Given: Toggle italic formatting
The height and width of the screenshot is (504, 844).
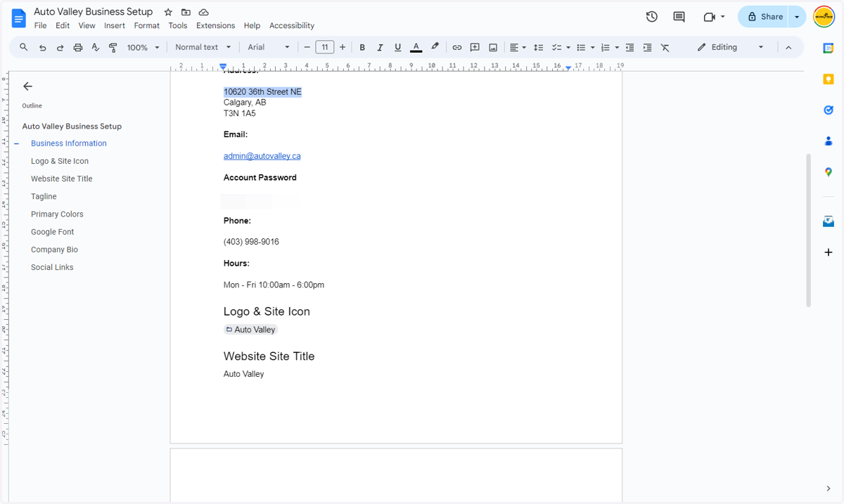Looking at the screenshot, I should (x=380, y=47).
